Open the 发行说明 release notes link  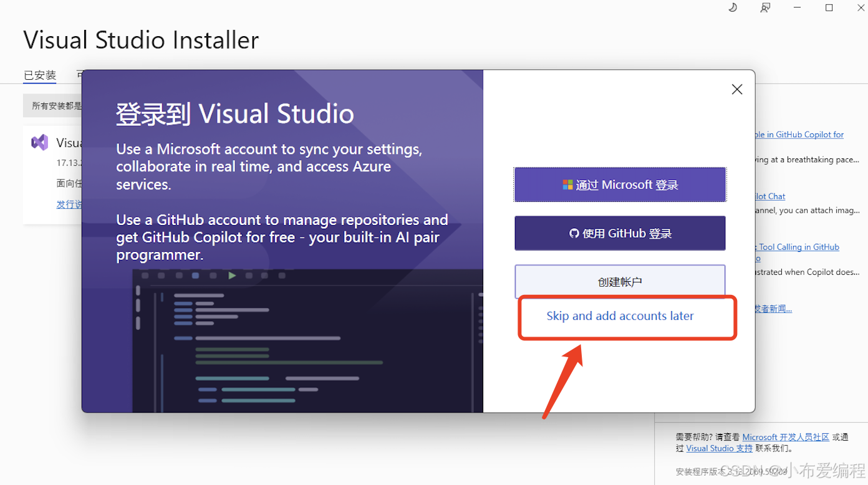click(69, 204)
